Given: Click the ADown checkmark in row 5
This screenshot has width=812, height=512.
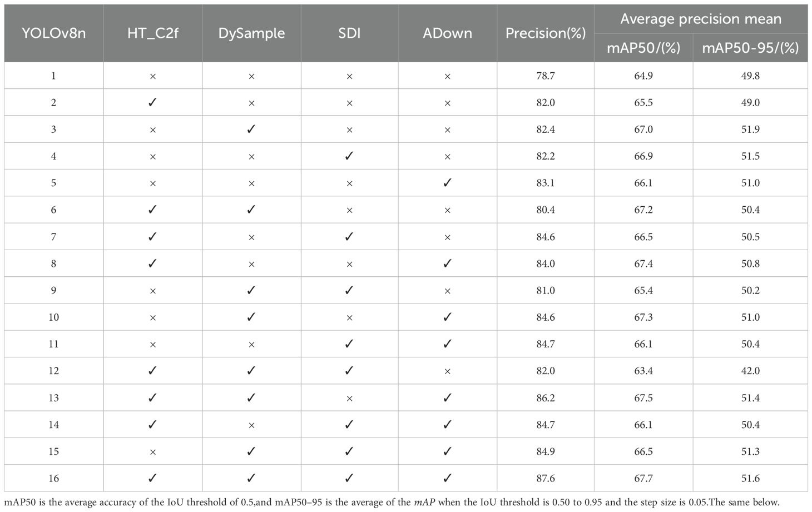Looking at the screenshot, I should click(447, 183).
